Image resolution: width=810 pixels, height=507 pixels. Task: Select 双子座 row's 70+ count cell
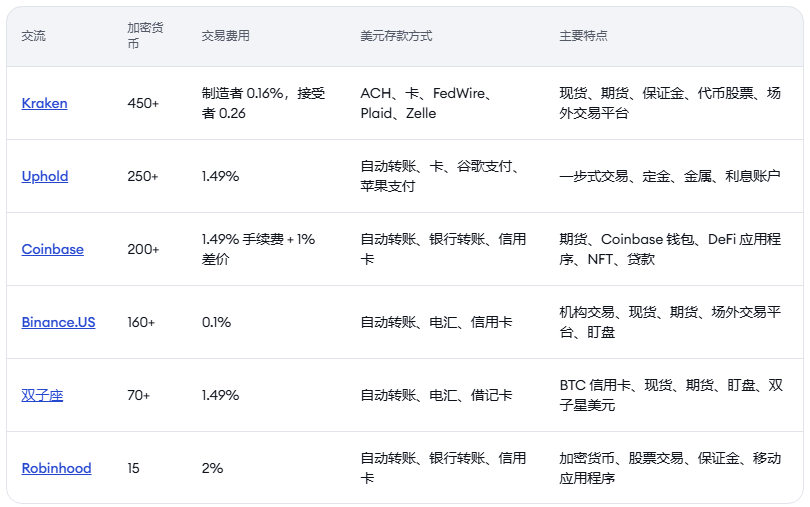[x=139, y=395]
